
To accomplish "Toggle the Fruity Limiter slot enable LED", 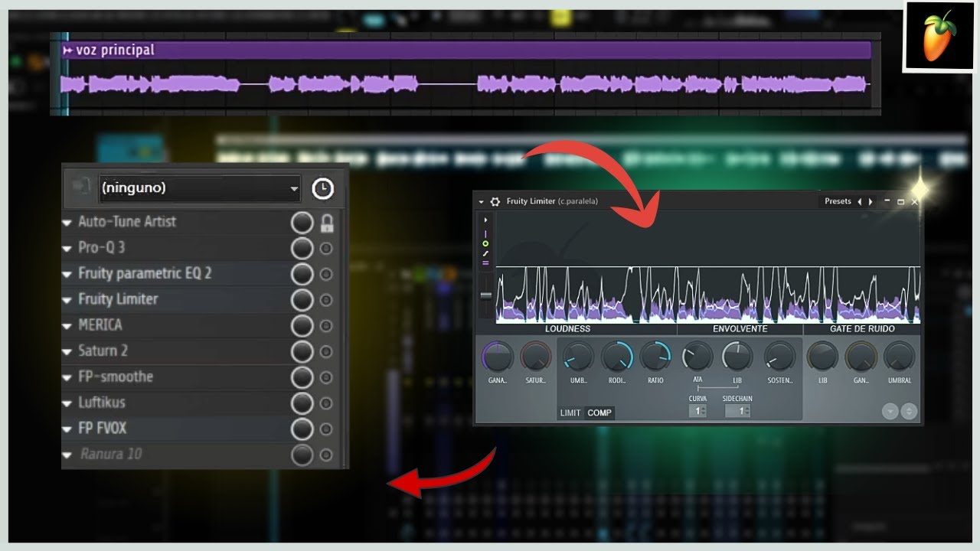I will [326, 300].
